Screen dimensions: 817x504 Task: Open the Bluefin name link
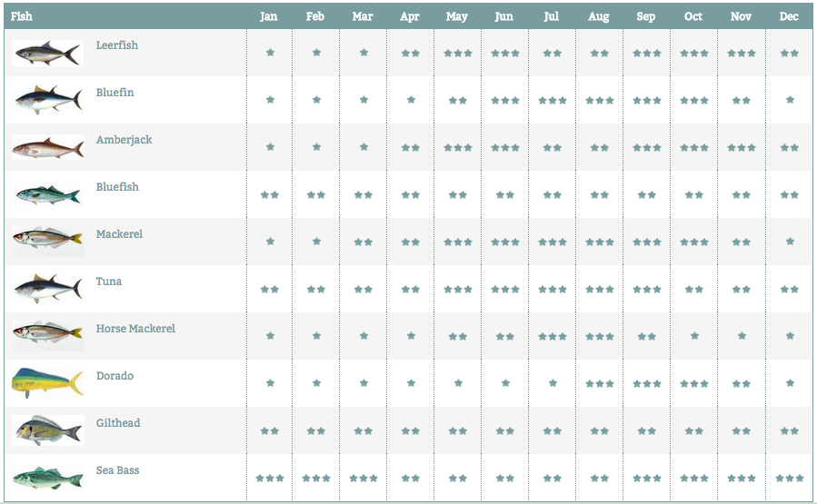pyautogui.click(x=115, y=93)
